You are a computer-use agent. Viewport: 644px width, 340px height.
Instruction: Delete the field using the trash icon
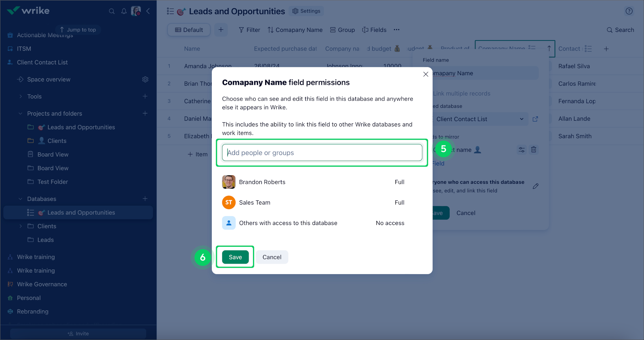tap(534, 150)
